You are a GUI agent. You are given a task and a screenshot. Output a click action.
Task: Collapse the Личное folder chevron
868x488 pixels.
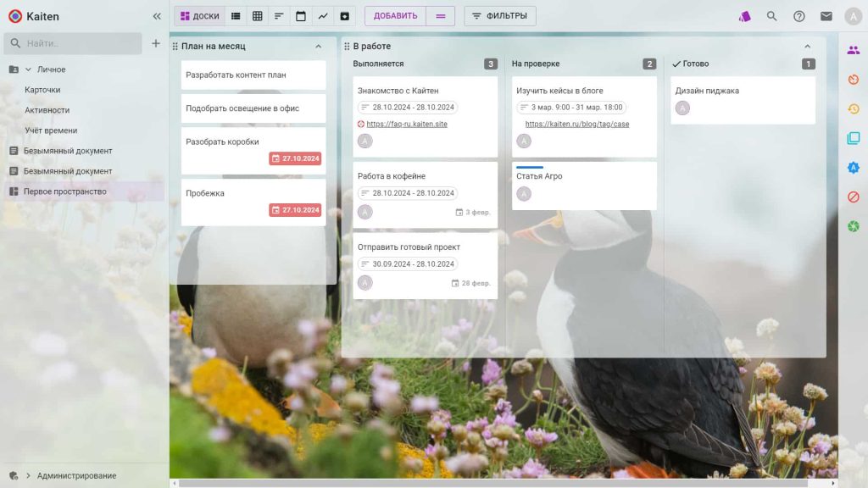coord(28,69)
